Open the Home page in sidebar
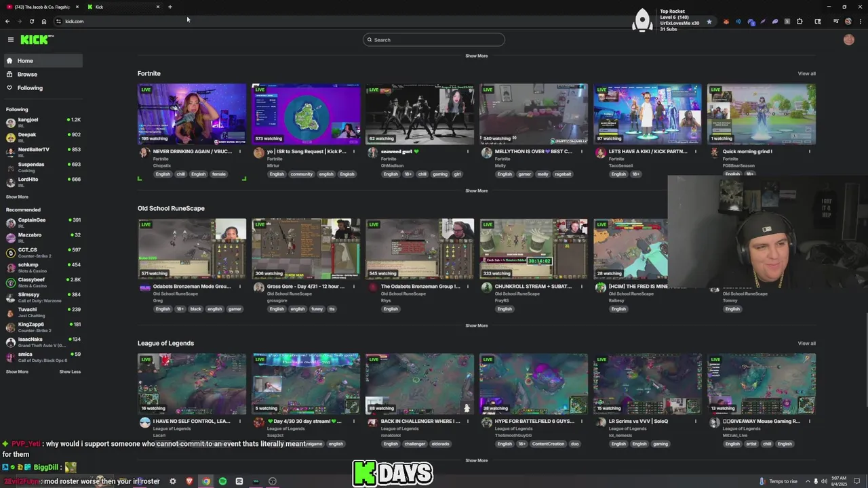This screenshot has width=868, height=488. (x=43, y=60)
